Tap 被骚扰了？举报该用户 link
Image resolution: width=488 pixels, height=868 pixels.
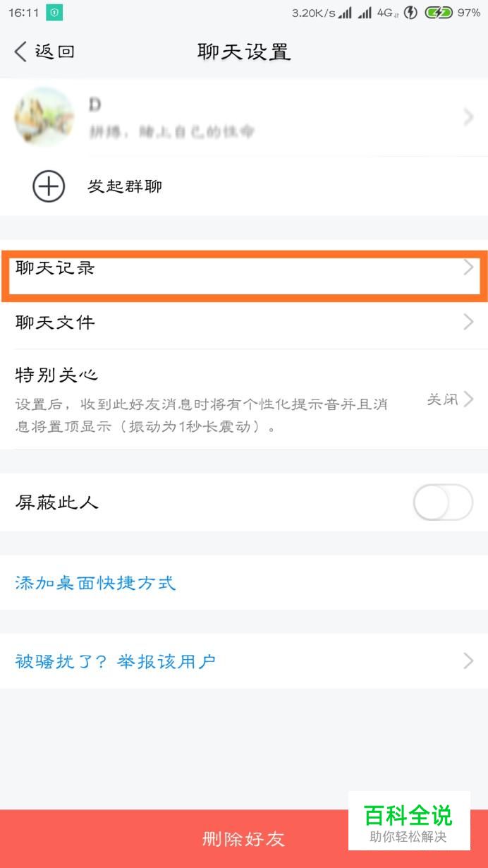click(116, 661)
